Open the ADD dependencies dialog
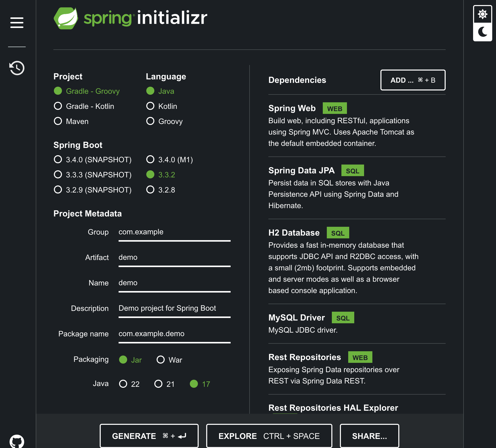Screen dimensions: 496x448 tap(413, 80)
